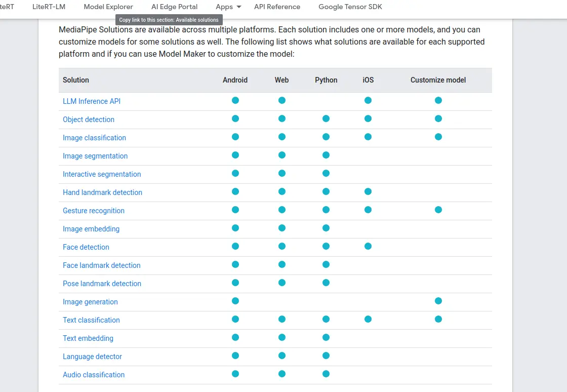Image resolution: width=567 pixels, height=392 pixels.
Task: Open the Image embedding link
Action: tap(91, 229)
